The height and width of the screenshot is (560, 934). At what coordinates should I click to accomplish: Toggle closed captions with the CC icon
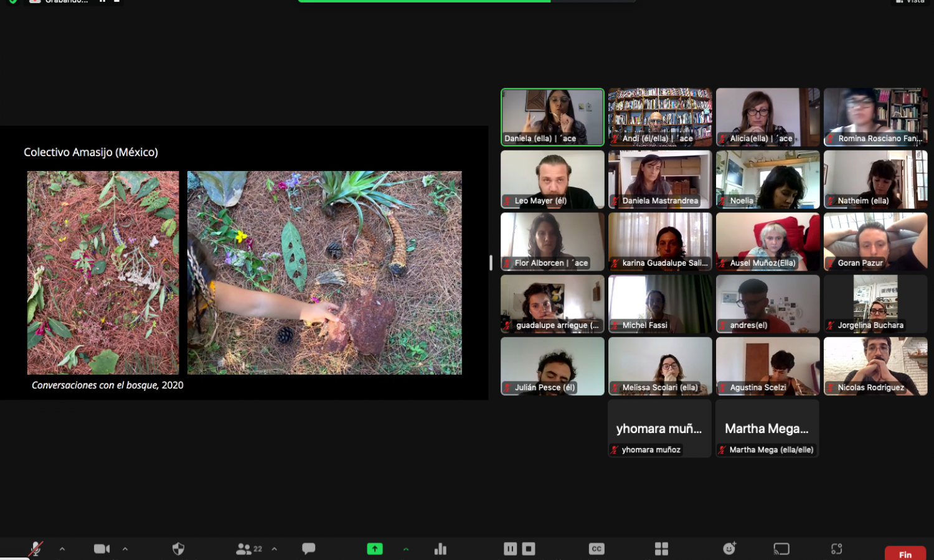597,549
